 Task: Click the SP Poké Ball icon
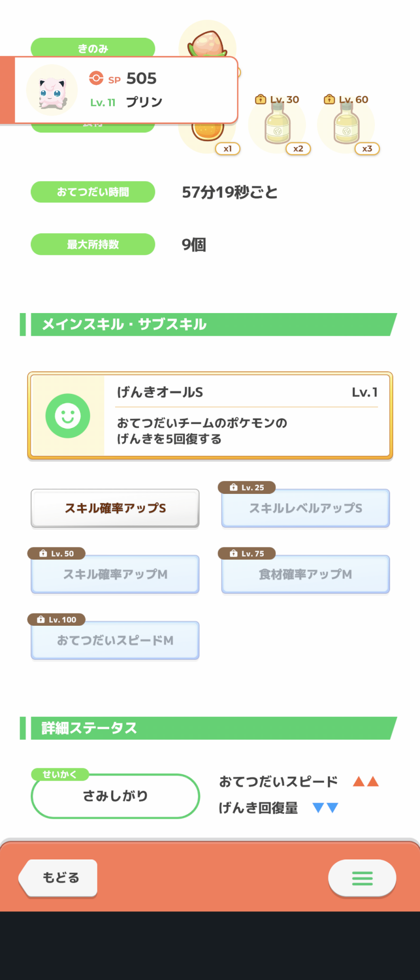pos(96,78)
